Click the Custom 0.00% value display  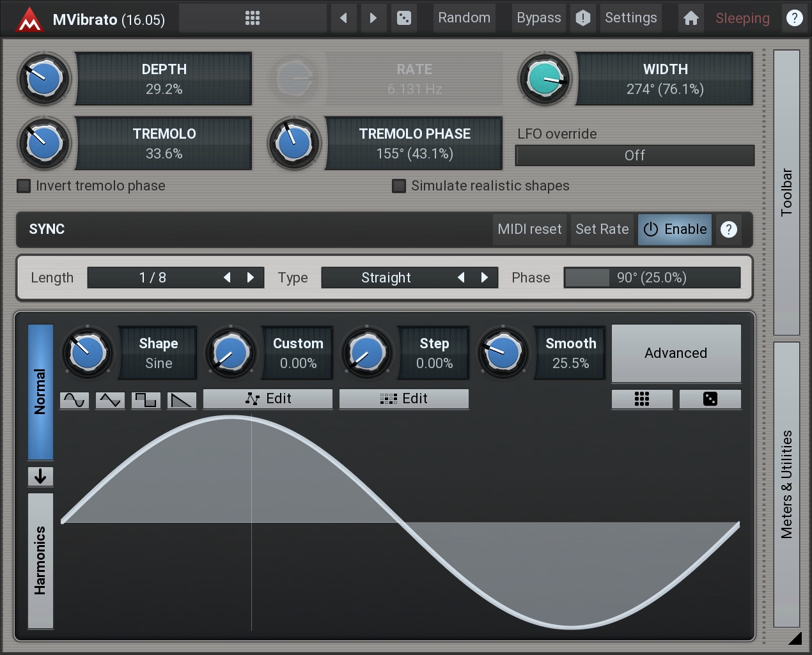click(298, 353)
